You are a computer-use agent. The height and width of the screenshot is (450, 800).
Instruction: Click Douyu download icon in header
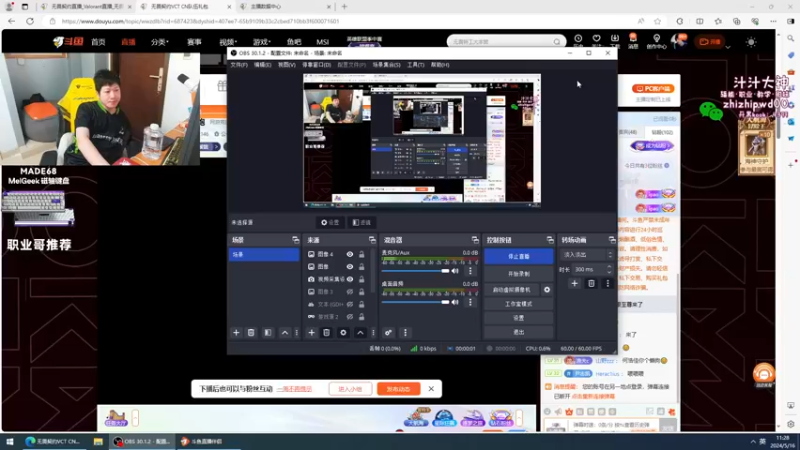coord(615,39)
